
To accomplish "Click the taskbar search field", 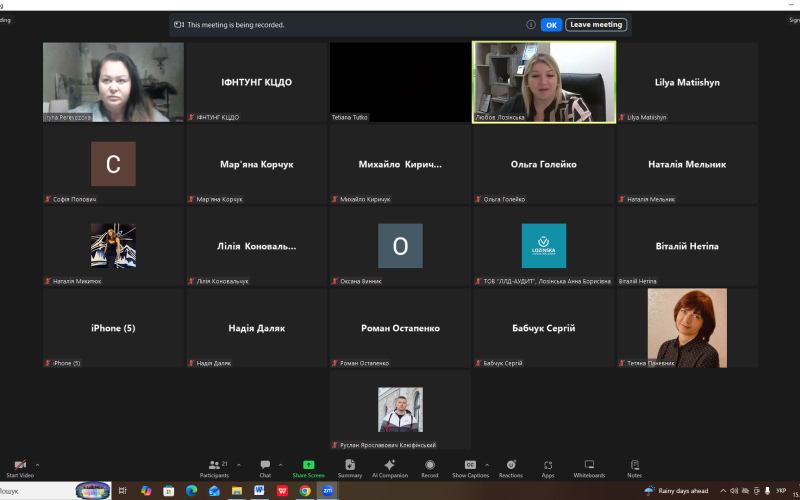I will coord(55,491).
